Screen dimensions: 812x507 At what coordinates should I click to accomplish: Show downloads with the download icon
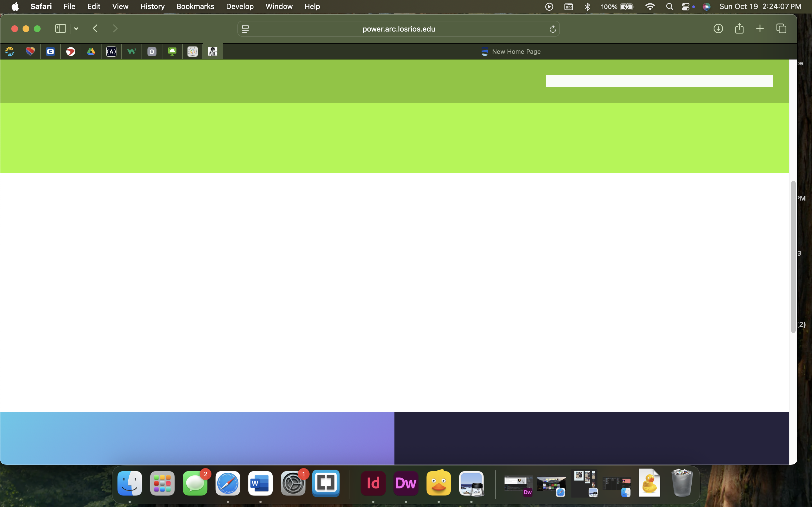pos(718,28)
